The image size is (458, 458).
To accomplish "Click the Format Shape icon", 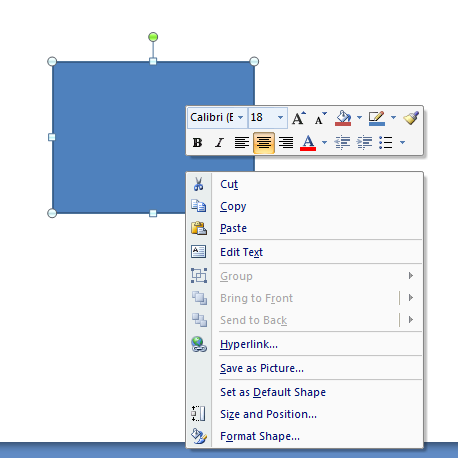I will (x=199, y=436).
